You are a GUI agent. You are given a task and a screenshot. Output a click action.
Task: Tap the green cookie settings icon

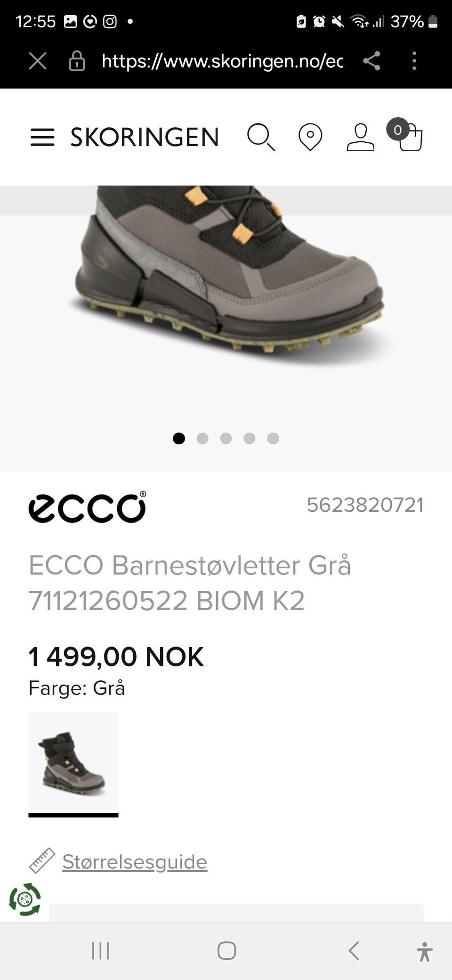pos(25,899)
